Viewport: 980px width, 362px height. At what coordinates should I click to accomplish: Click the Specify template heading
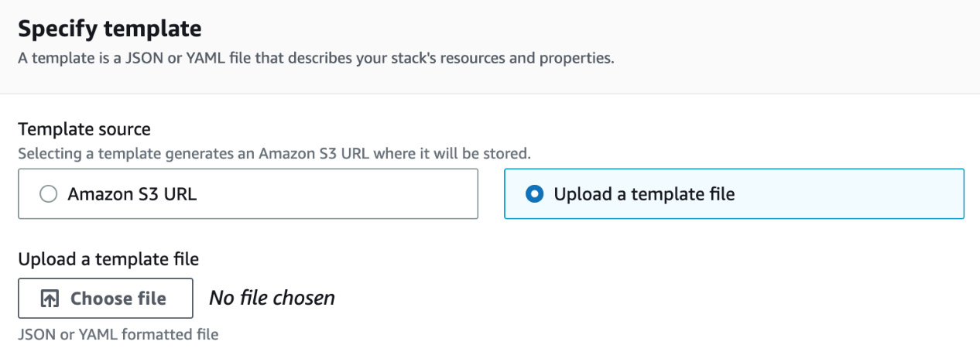tap(109, 29)
